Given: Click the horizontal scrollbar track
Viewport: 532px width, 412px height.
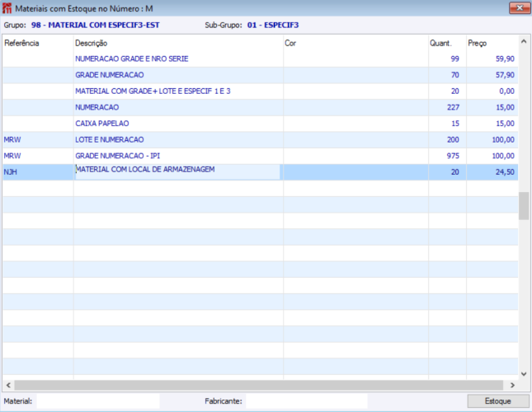Looking at the screenshot, I should (x=258, y=385).
